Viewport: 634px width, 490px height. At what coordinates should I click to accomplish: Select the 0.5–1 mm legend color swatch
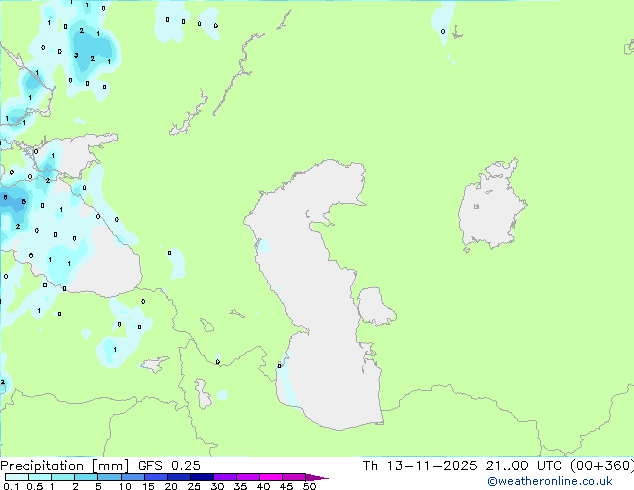click(x=40, y=477)
